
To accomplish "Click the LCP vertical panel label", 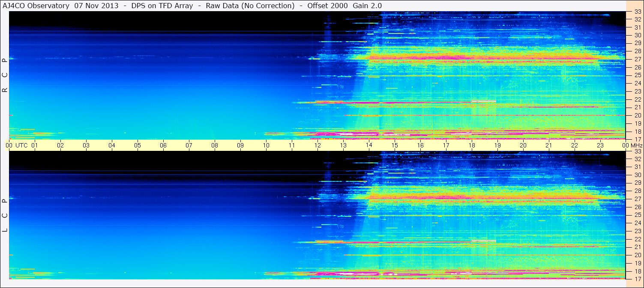I will click(x=5, y=215).
